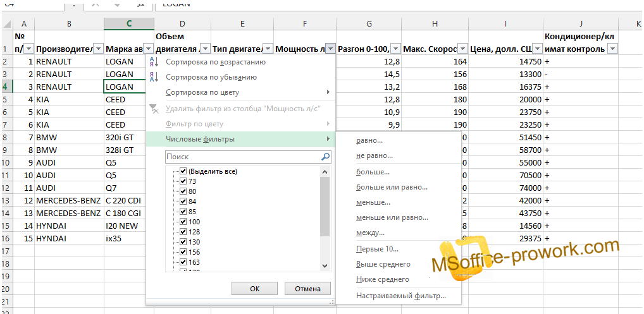Viewport: 644px width, 314px height.
Task: Select max speed cell 164
Action: point(435,61)
